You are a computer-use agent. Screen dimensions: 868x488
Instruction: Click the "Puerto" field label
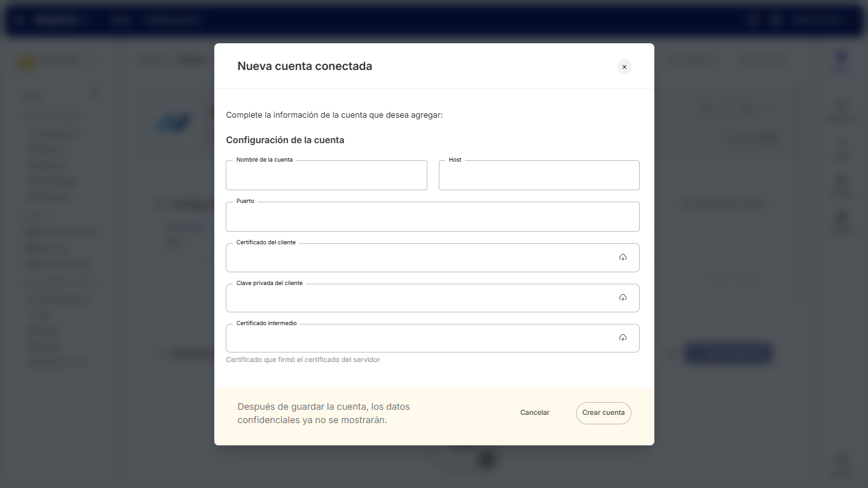(x=245, y=201)
